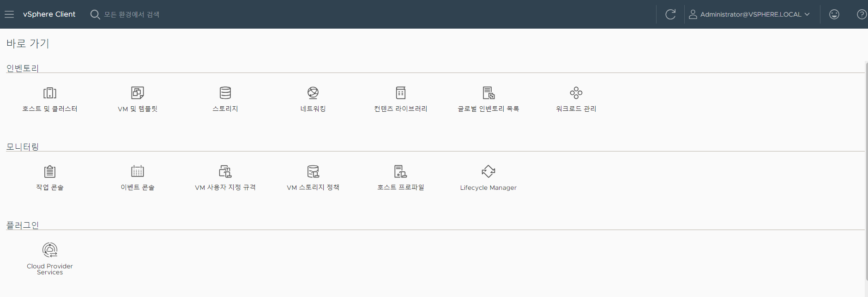This screenshot has width=868, height=297.
Task: Click the 플러그인 section heading
Action: click(23, 225)
